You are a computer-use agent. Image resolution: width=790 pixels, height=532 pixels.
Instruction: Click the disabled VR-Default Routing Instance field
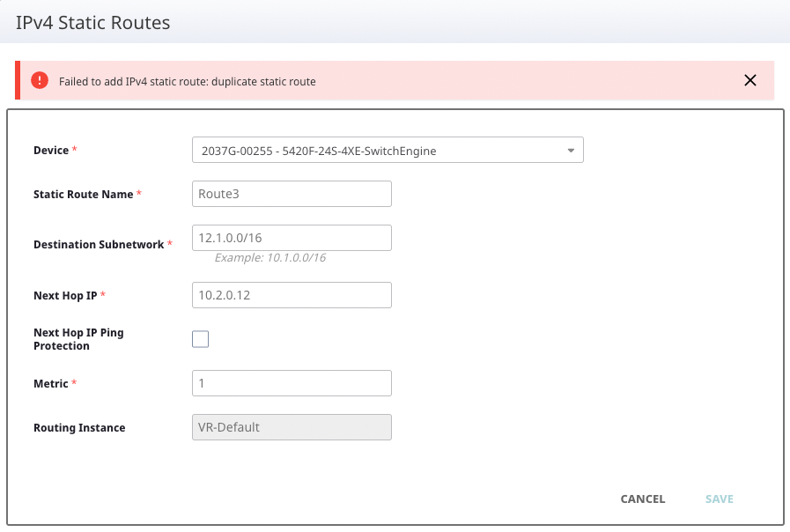[x=291, y=427]
